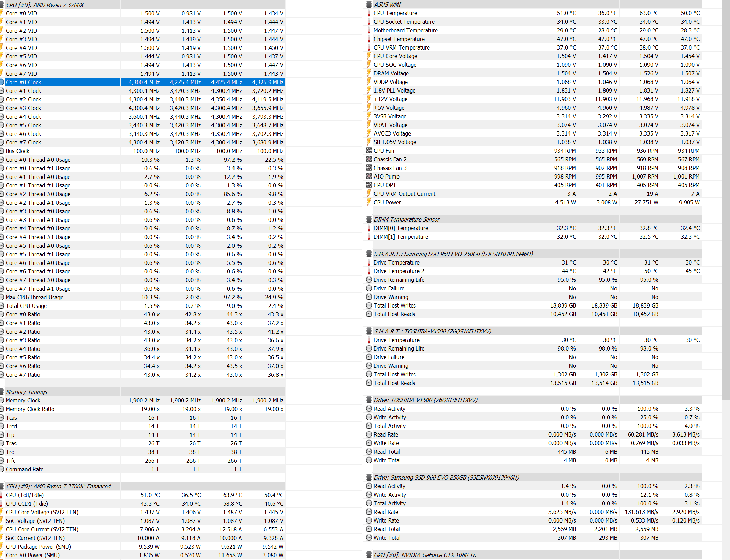This screenshot has height=560, width=730.
Task: Select the Samsung SSD 960 EVO Read Rate row
Action: pos(386,512)
